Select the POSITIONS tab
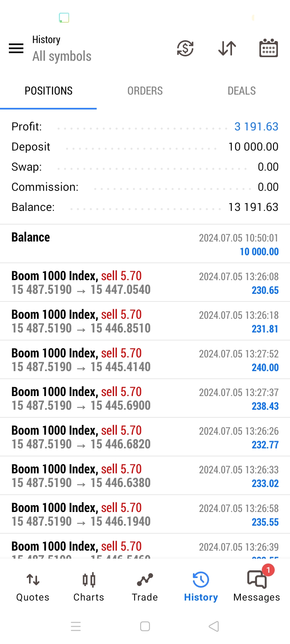The width and height of the screenshot is (290, 644). (x=48, y=91)
